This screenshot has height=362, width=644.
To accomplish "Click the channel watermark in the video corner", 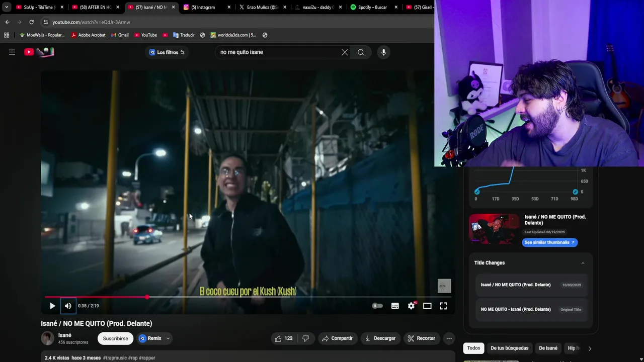I will [x=444, y=286].
